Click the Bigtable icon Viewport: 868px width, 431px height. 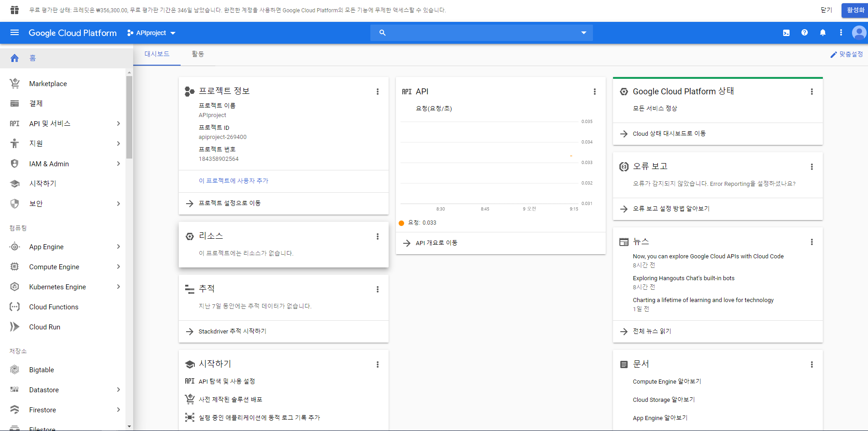[x=15, y=369]
